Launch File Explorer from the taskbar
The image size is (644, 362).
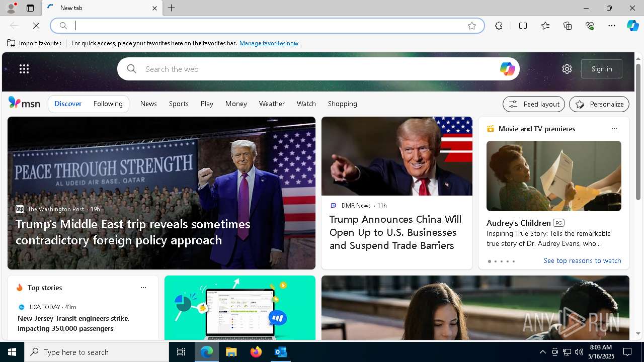click(231, 352)
